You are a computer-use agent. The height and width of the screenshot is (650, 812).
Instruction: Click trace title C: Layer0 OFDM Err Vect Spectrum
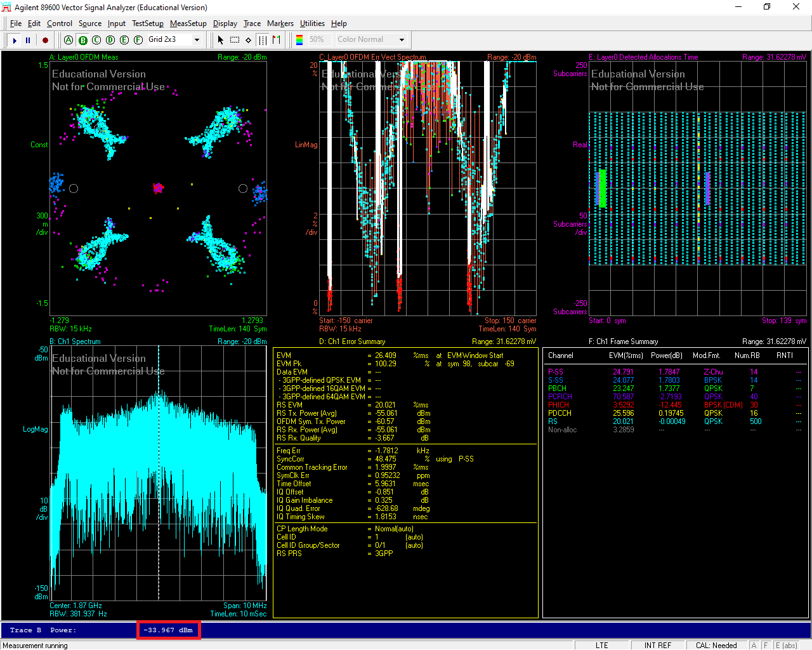pyautogui.click(x=372, y=57)
